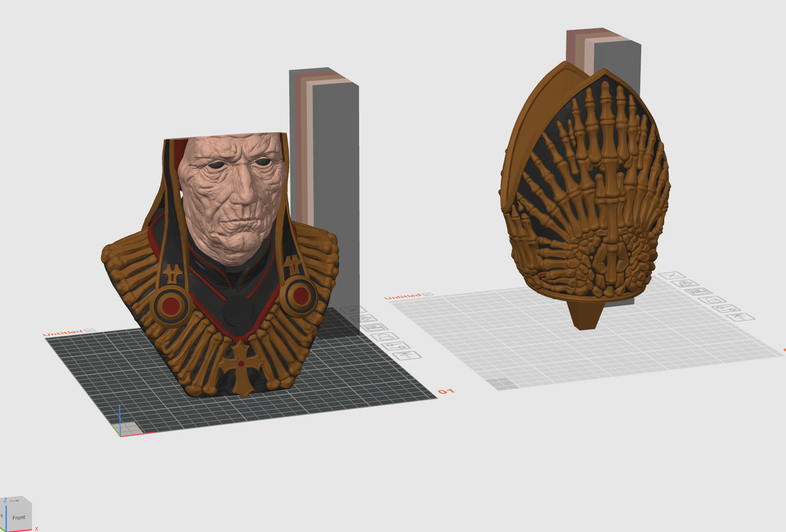786x532 pixels.
Task: Edit the first plate's Untitled name
Action: (x=63, y=333)
